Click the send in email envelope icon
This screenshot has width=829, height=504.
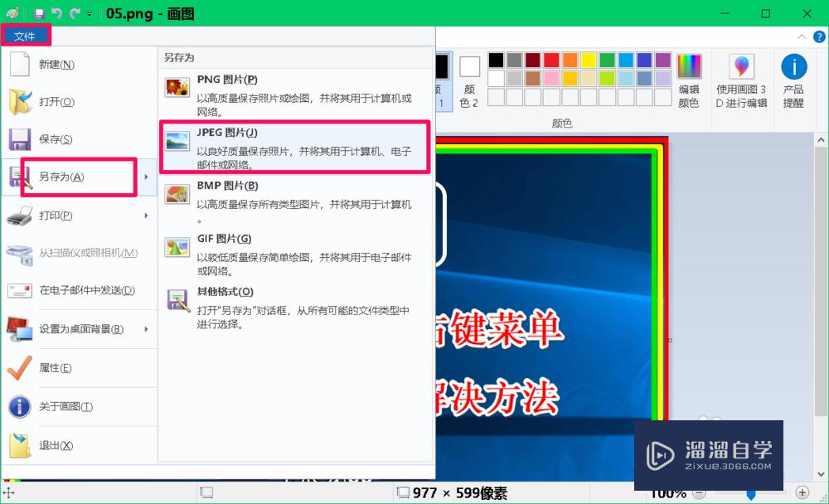[20, 290]
